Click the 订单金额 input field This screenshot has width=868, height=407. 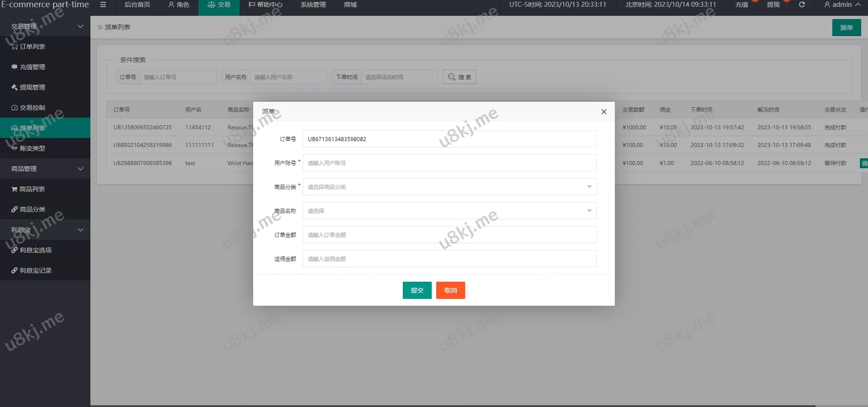pyautogui.click(x=449, y=235)
